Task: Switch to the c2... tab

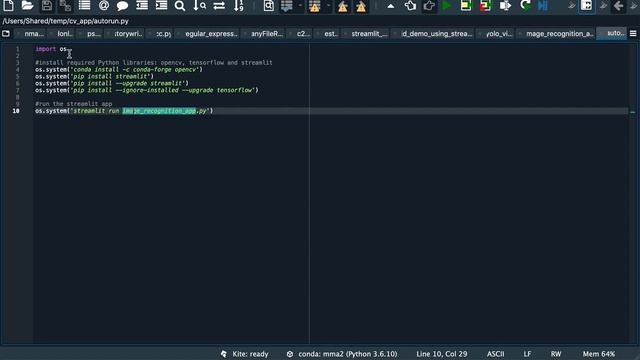Action: pyautogui.click(x=302, y=33)
